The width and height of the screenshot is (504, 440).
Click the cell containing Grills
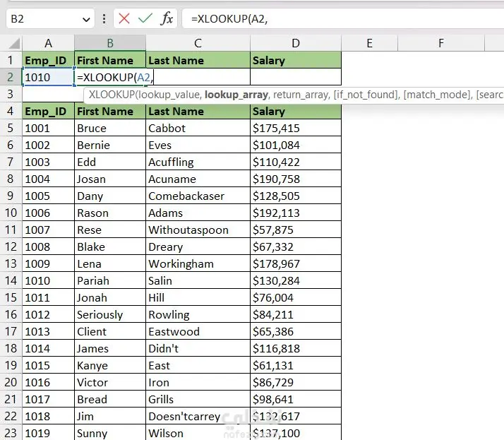[x=198, y=399]
